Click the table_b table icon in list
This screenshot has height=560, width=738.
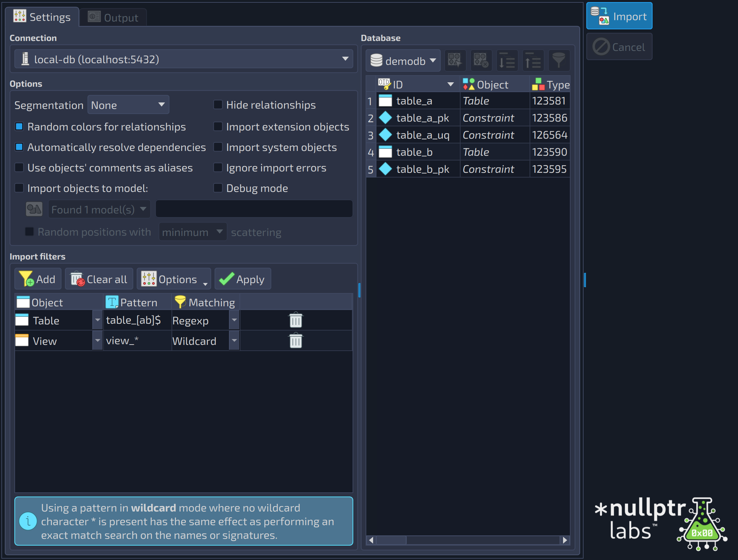tap(385, 152)
